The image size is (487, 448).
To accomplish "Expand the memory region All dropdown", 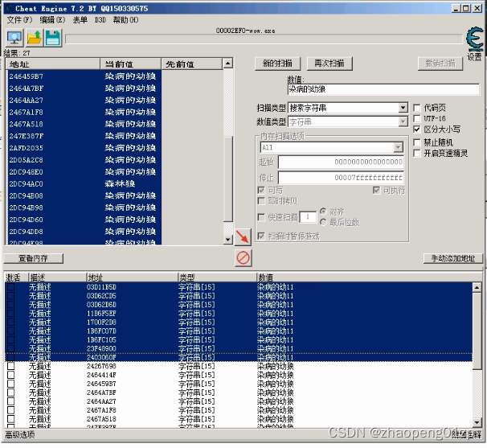I will (x=398, y=147).
